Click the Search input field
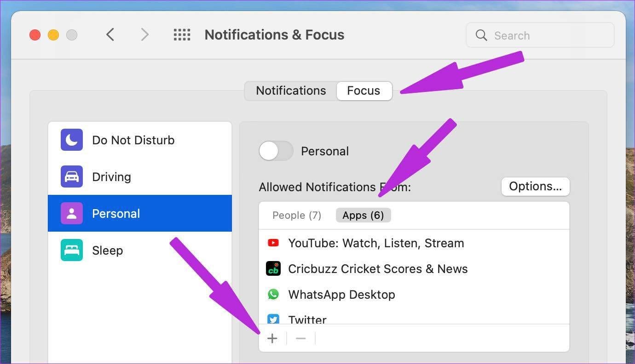The width and height of the screenshot is (635, 364). click(540, 35)
